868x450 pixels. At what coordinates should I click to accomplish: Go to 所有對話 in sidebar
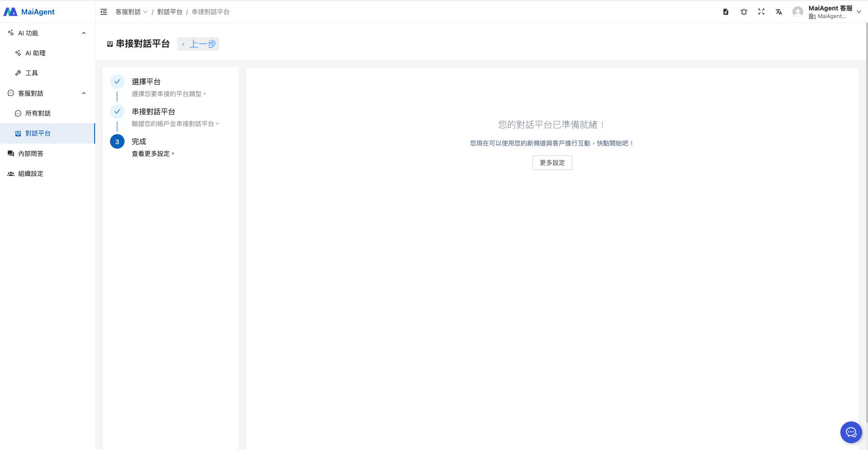(x=38, y=113)
